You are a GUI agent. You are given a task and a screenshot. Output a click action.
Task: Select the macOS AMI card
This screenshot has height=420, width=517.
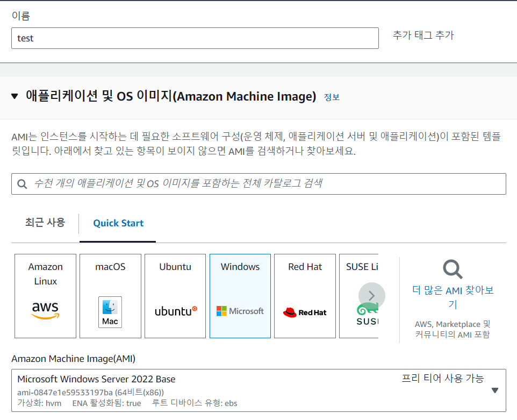(x=111, y=296)
